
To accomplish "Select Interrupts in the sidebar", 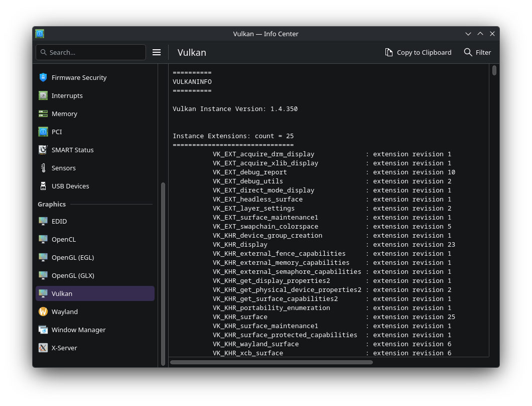I will [95, 95].
